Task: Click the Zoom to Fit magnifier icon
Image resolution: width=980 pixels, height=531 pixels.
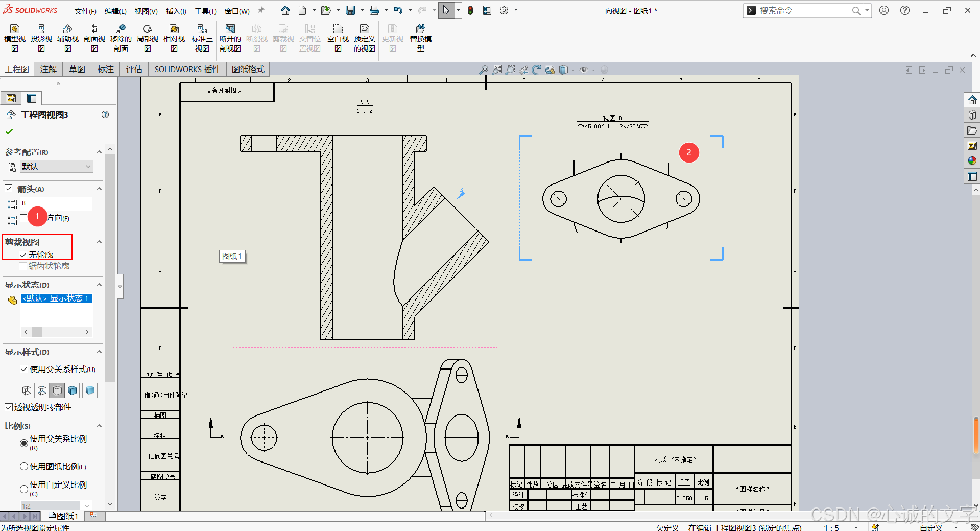Action: point(483,70)
